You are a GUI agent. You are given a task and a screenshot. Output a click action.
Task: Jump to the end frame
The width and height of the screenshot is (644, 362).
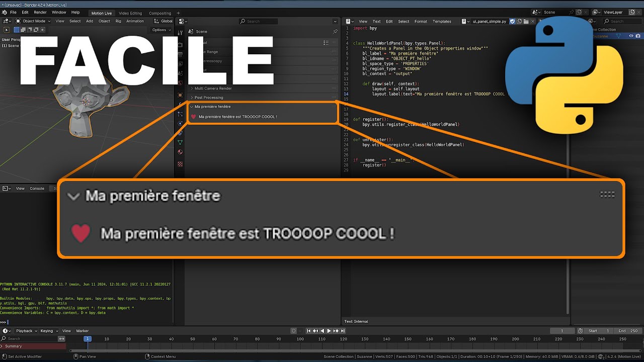(343, 331)
